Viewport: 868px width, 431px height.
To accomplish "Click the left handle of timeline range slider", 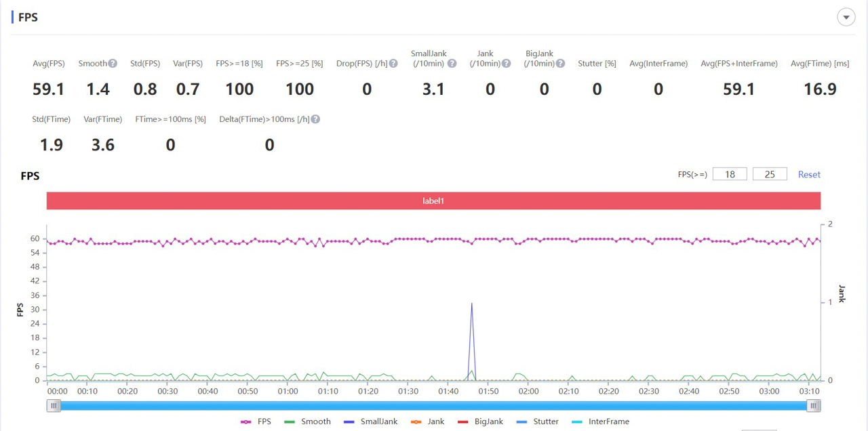I will (x=54, y=405).
